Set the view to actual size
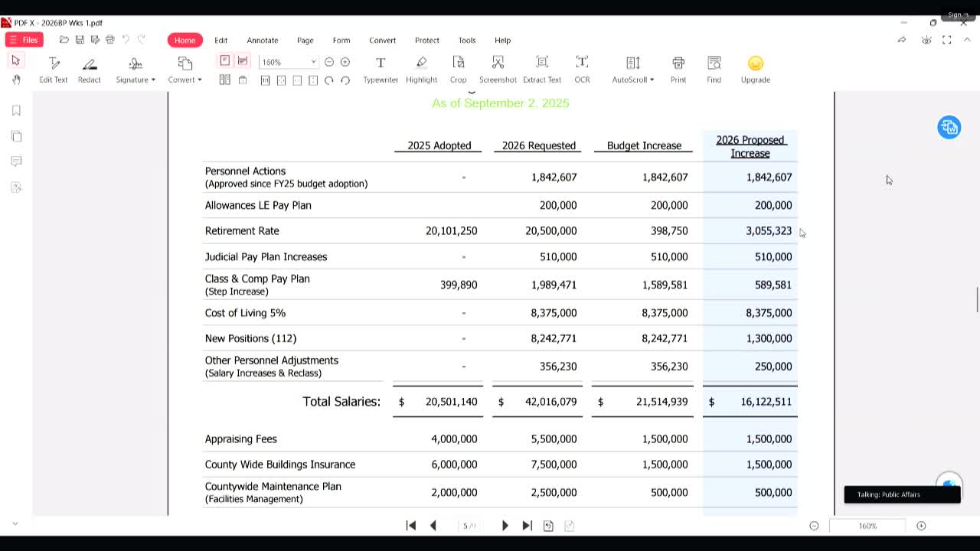The width and height of the screenshot is (980, 551). point(265,80)
